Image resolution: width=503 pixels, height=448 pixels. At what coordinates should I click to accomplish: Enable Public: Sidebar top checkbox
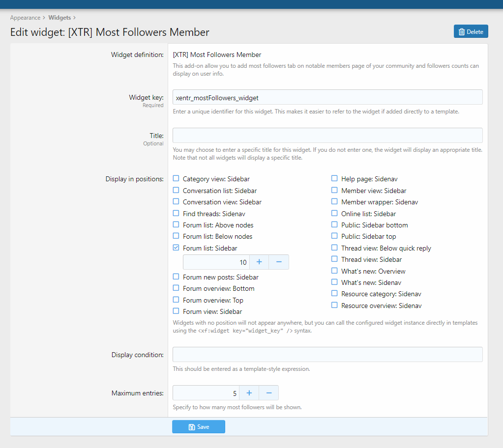coord(334,236)
